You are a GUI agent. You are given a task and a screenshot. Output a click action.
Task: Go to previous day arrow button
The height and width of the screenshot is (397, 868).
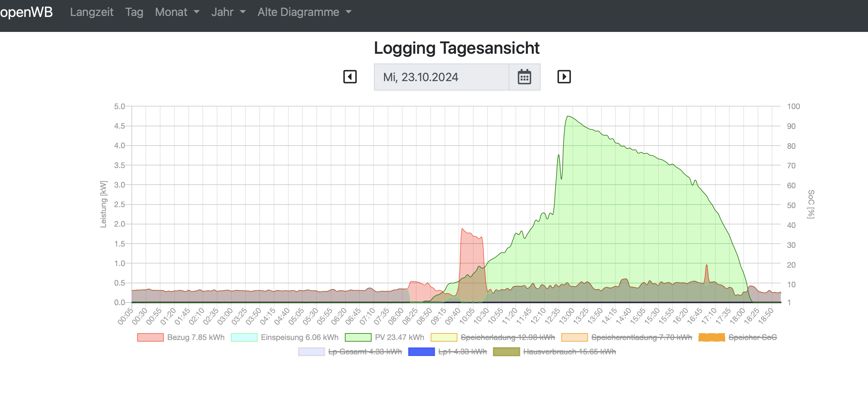[x=350, y=77]
